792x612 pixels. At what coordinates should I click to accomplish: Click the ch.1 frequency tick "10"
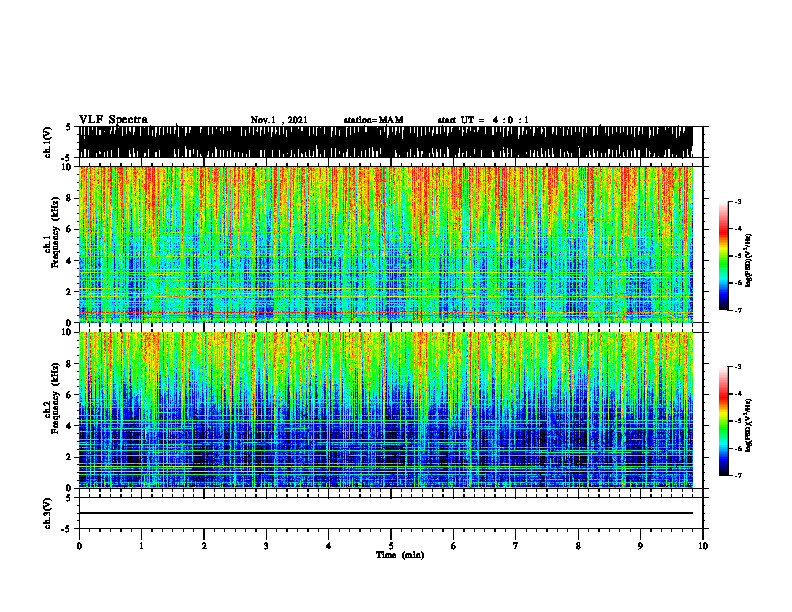point(67,167)
